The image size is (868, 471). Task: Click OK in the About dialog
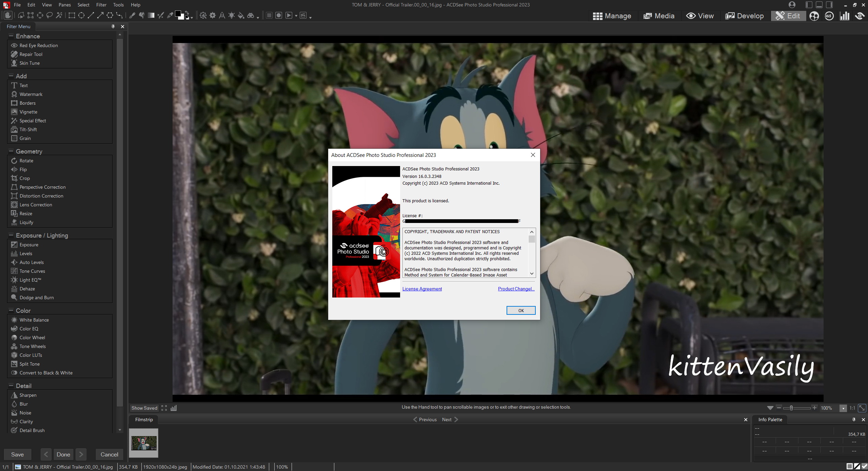[x=521, y=310]
